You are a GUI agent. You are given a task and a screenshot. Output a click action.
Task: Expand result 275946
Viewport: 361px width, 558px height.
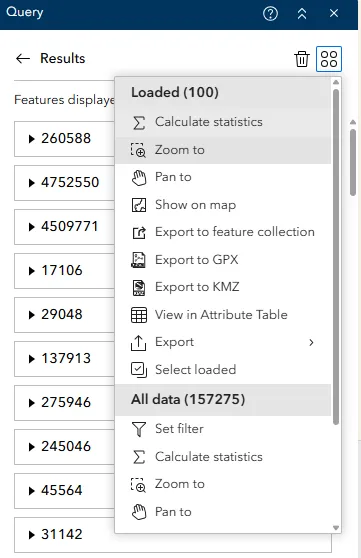(31, 403)
